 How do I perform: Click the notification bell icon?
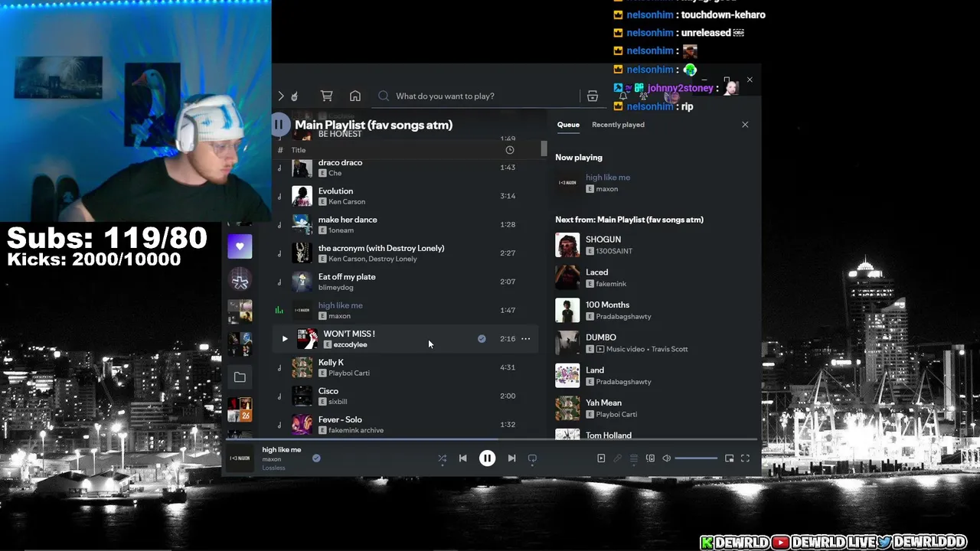(x=622, y=96)
